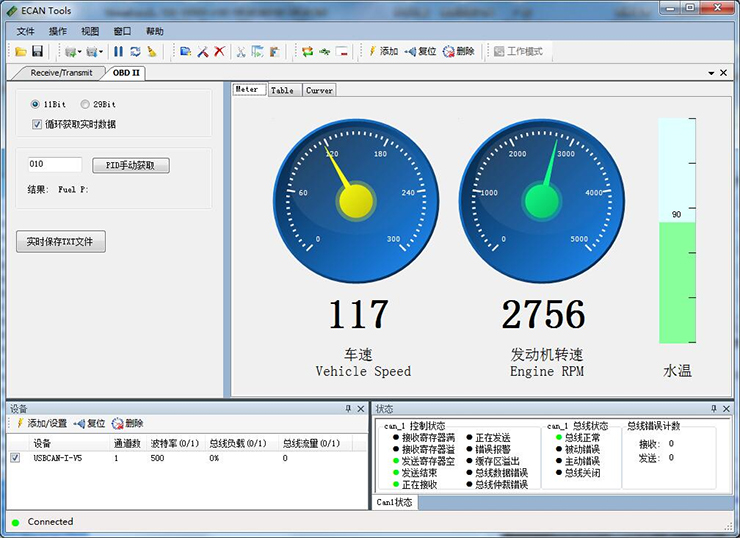Click the open folder toolbar icon

pyautogui.click(x=21, y=51)
